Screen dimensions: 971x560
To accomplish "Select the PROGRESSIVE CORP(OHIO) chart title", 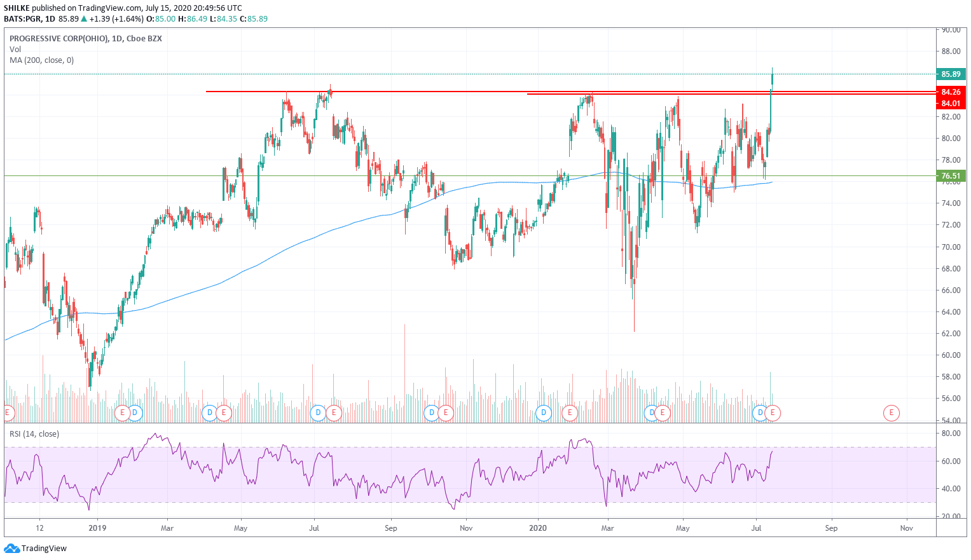I will (86, 38).
